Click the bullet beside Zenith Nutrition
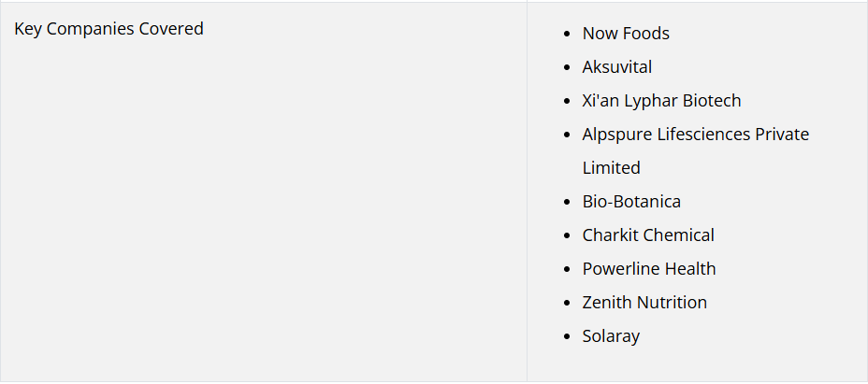Viewport: 868px width, 384px height. point(566,304)
